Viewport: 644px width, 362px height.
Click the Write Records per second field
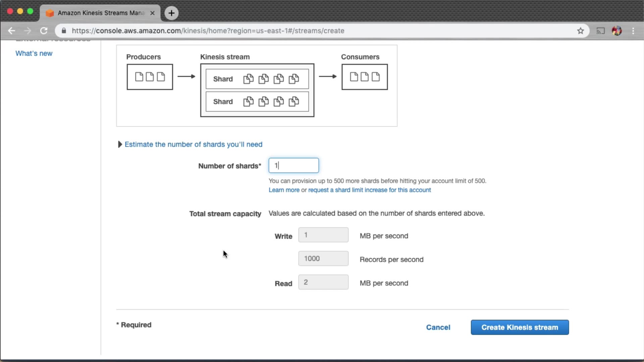coord(323,258)
